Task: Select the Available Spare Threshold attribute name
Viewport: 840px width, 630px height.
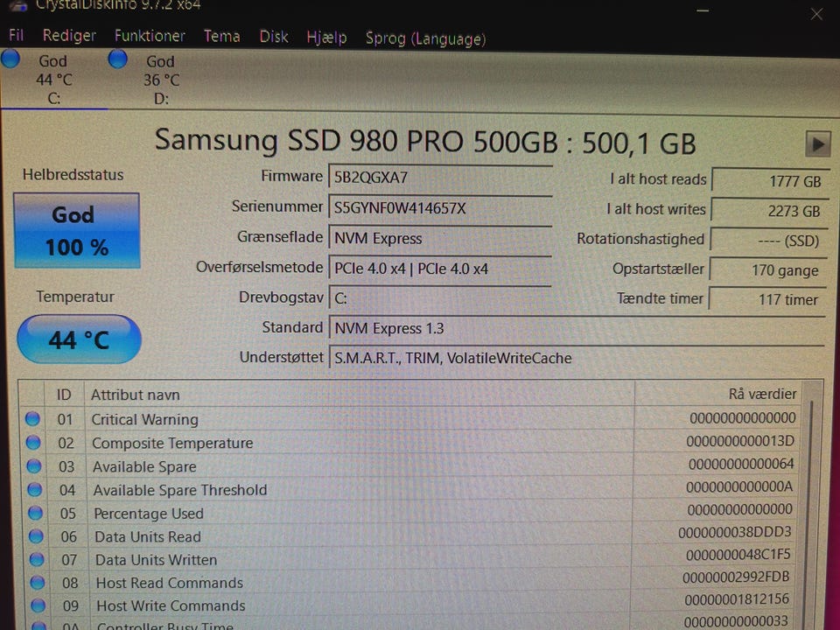Action: [x=180, y=490]
